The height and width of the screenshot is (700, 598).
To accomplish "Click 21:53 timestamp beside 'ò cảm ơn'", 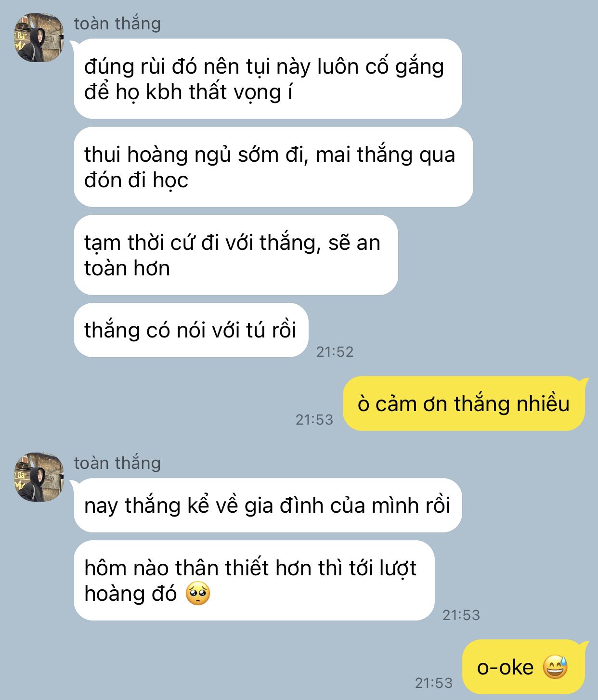I will click(314, 419).
